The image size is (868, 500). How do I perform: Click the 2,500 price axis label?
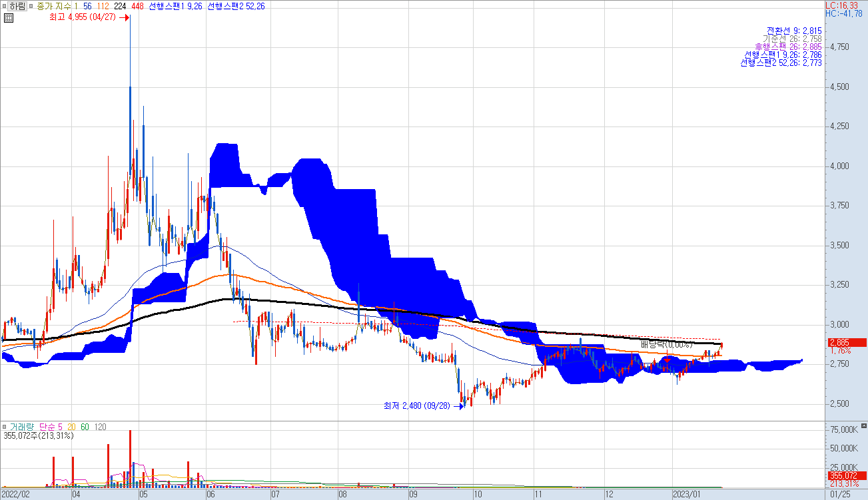tap(839, 403)
